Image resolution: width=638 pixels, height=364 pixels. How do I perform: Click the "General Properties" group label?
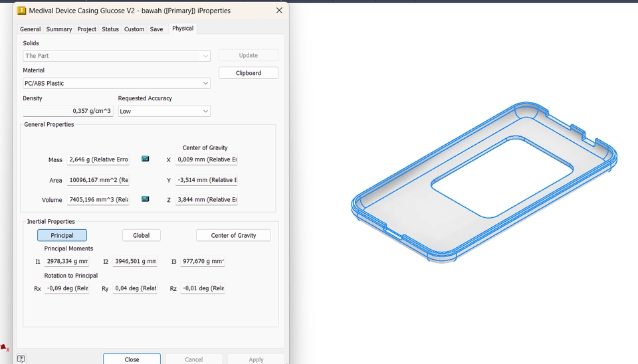[x=49, y=124]
